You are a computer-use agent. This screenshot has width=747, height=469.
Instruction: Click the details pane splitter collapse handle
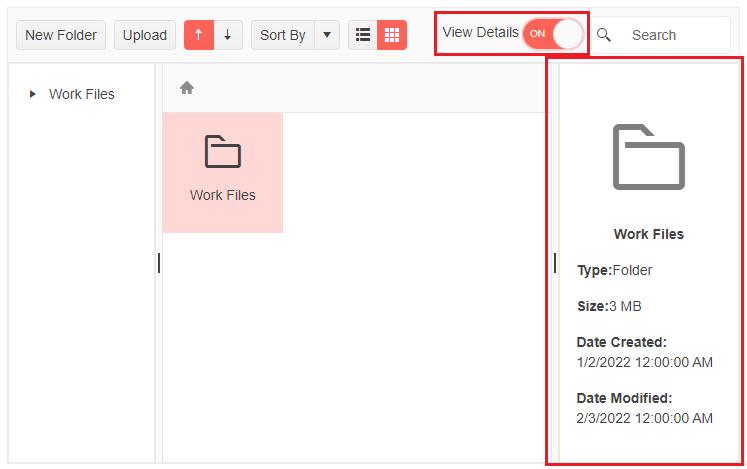(555, 263)
